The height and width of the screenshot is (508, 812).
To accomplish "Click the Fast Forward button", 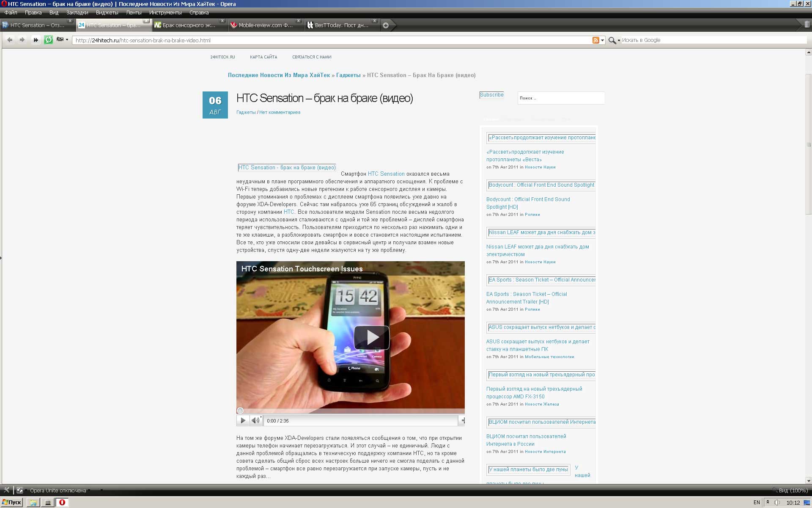I will [x=36, y=40].
